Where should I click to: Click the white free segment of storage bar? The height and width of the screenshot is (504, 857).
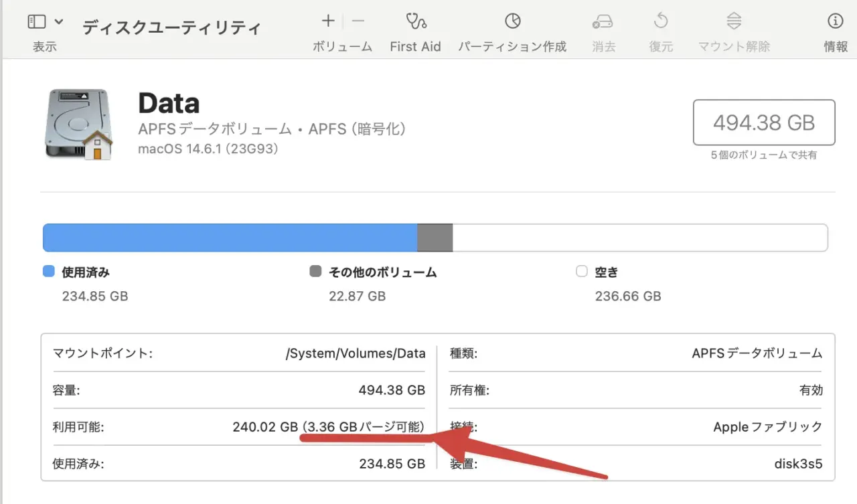tap(640, 238)
